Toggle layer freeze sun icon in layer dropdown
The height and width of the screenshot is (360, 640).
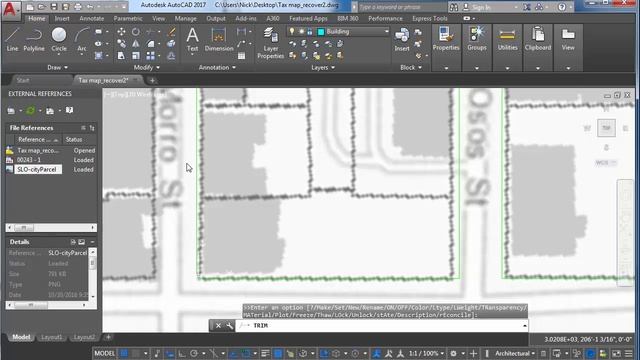pos(301,31)
